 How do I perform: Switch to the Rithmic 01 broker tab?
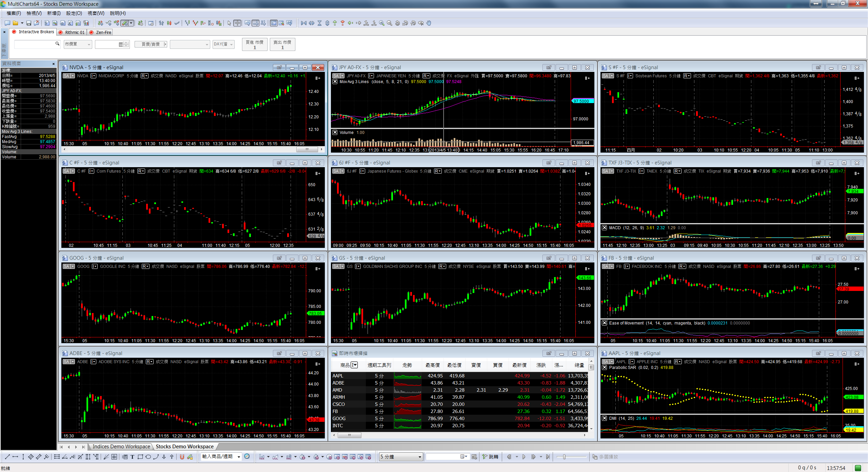pos(72,32)
